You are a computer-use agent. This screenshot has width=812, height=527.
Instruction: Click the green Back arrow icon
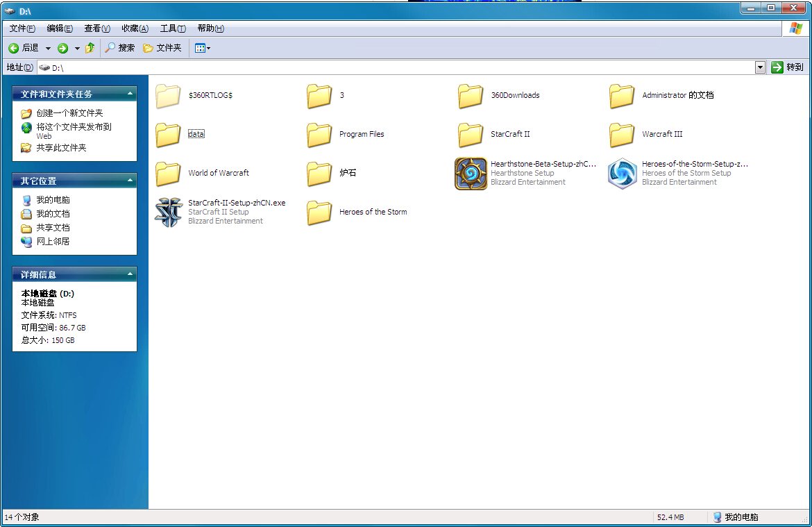click(x=13, y=48)
